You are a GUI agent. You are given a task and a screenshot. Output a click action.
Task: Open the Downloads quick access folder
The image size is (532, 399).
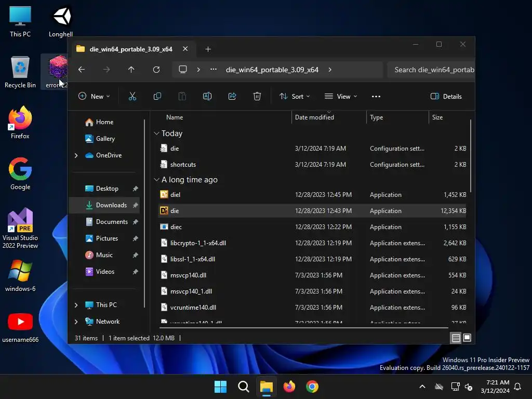coord(104,205)
